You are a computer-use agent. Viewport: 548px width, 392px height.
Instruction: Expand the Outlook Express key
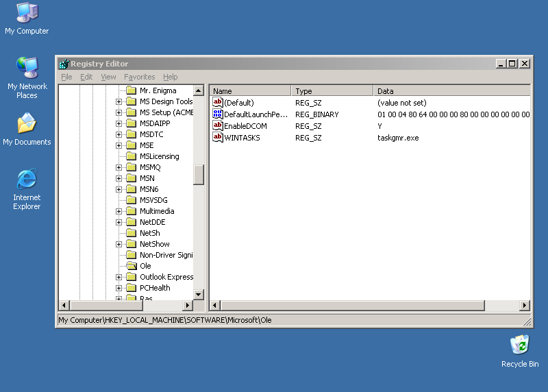pyautogui.click(x=119, y=277)
